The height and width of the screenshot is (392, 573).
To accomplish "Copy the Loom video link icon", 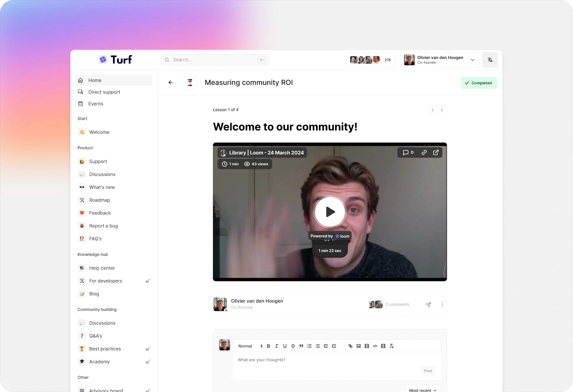I will pos(424,153).
